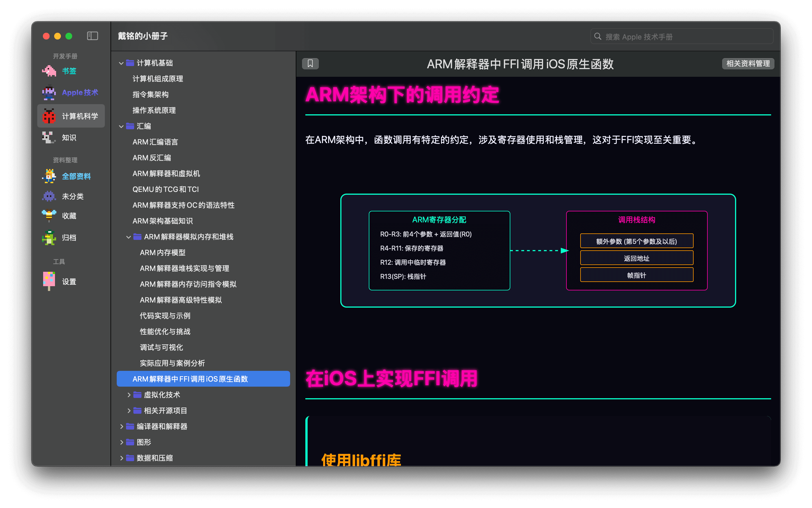Expand the 相关开源项目 folder
The width and height of the screenshot is (812, 508).
pyautogui.click(x=129, y=411)
